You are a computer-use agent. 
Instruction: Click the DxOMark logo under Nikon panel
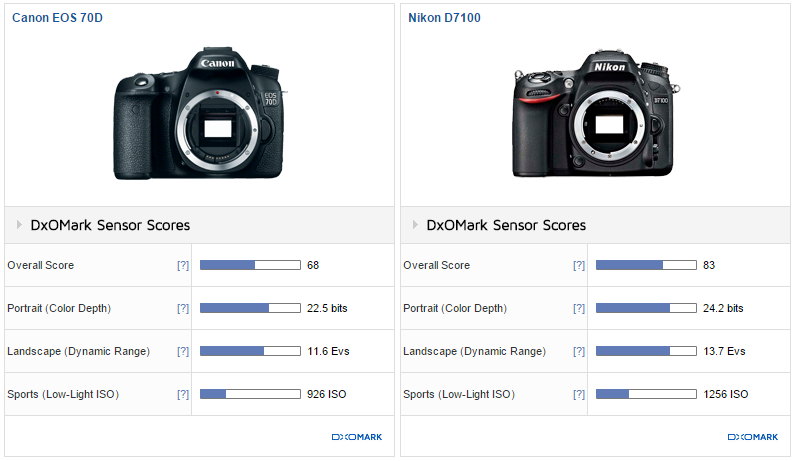(753, 437)
